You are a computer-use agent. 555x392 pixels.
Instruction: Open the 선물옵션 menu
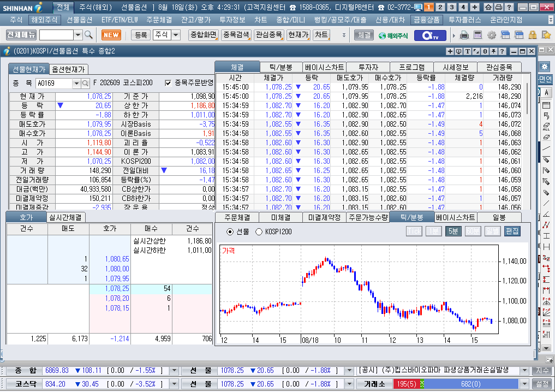pos(80,20)
